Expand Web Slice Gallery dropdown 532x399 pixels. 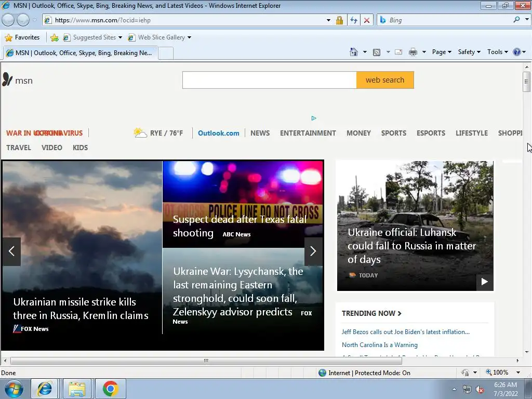189,37
